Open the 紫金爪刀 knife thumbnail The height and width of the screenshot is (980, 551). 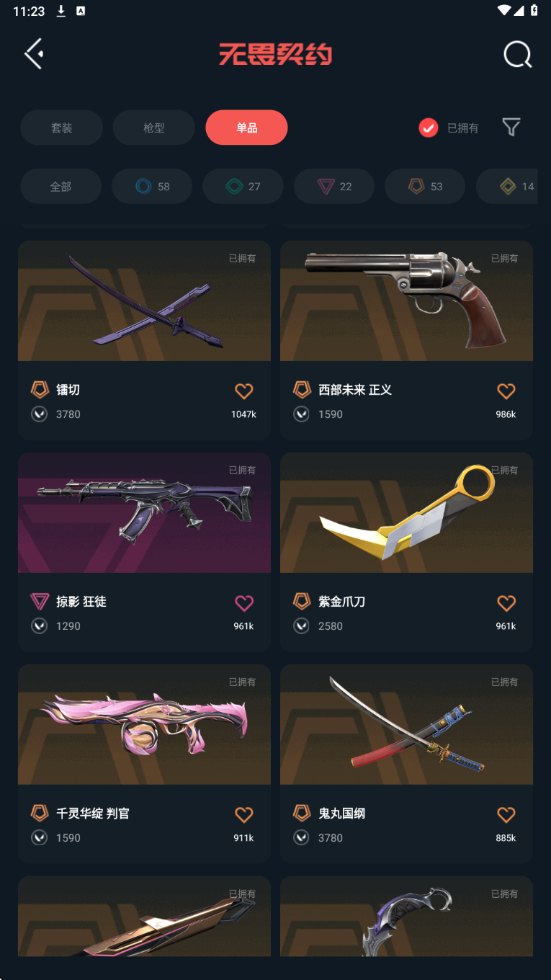click(406, 512)
